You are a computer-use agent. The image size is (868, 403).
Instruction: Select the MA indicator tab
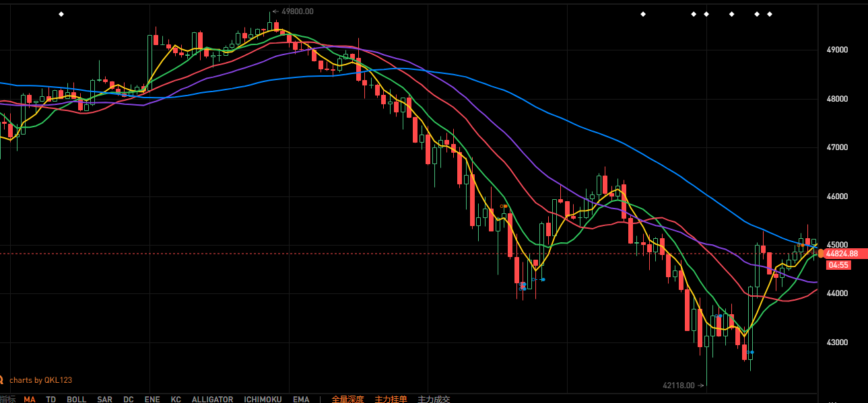point(30,399)
